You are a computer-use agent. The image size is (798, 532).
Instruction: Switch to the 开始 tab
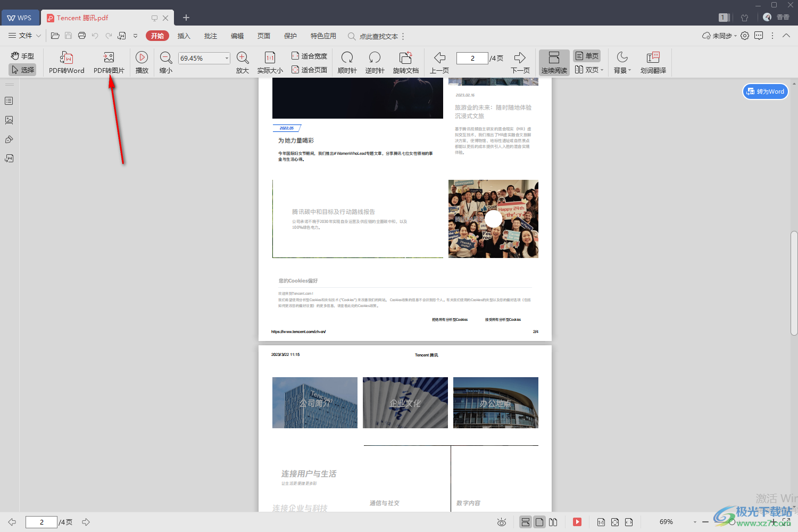point(157,36)
